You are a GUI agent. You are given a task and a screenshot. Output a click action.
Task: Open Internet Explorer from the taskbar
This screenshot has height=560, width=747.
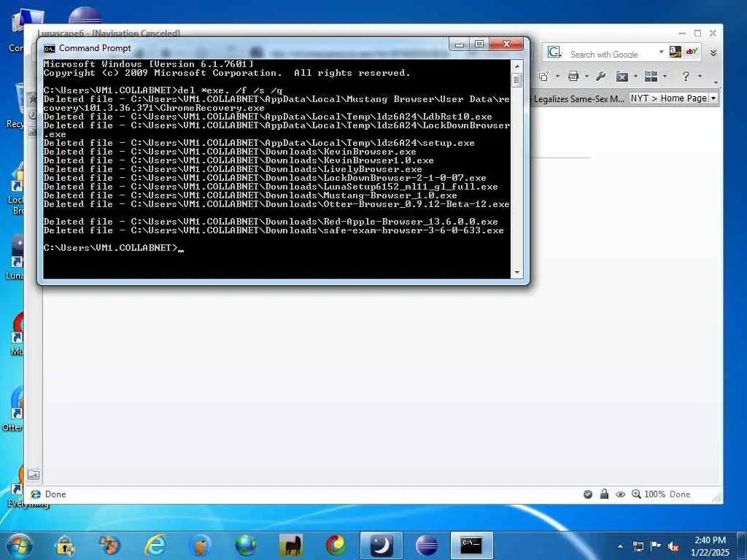[155, 545]
